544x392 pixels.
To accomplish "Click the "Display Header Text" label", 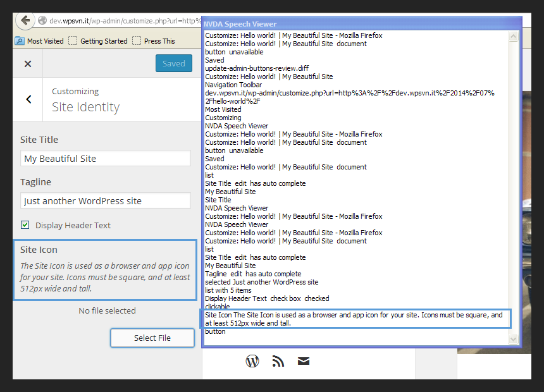I will (73, 226).
